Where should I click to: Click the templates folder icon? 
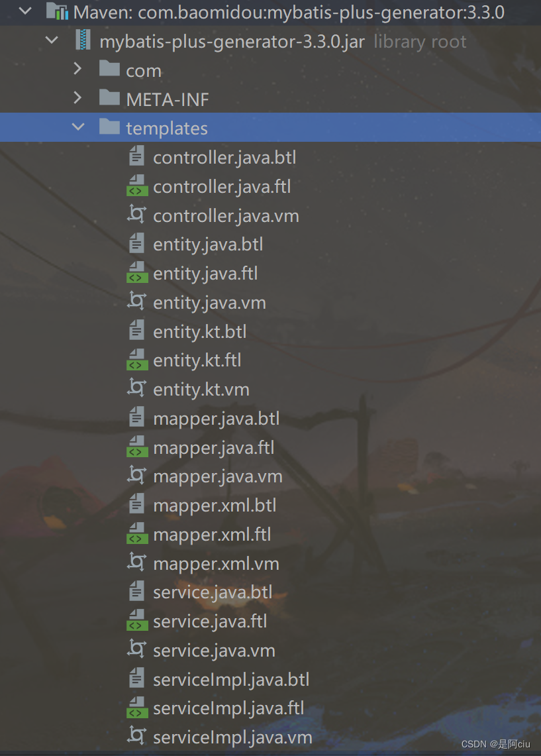point(109,127)
